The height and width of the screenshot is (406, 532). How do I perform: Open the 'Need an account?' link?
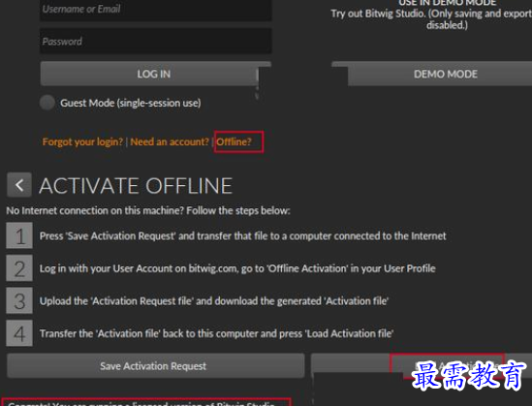(170, 141)
